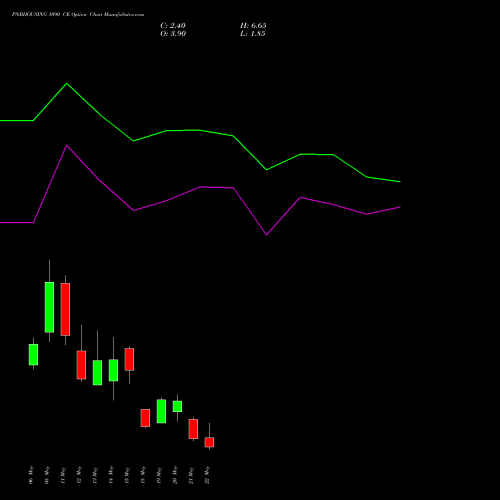
Task: Click the '22 May' date axis label
Action: pos(207,475)
